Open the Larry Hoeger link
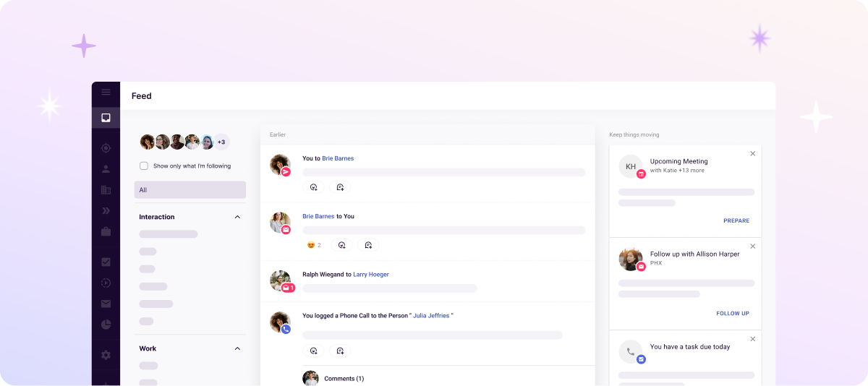 [370, 274]
